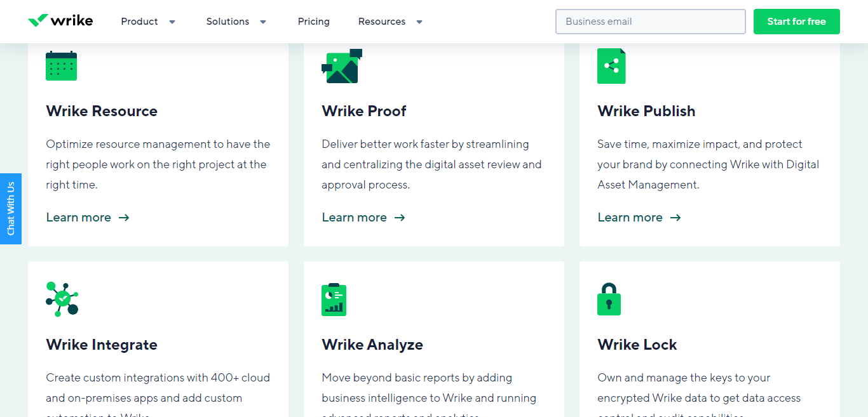Click the Wrike Lock padlock icon
The width and height of the screenshot is (868, 417).
click(x=609, y=299)
